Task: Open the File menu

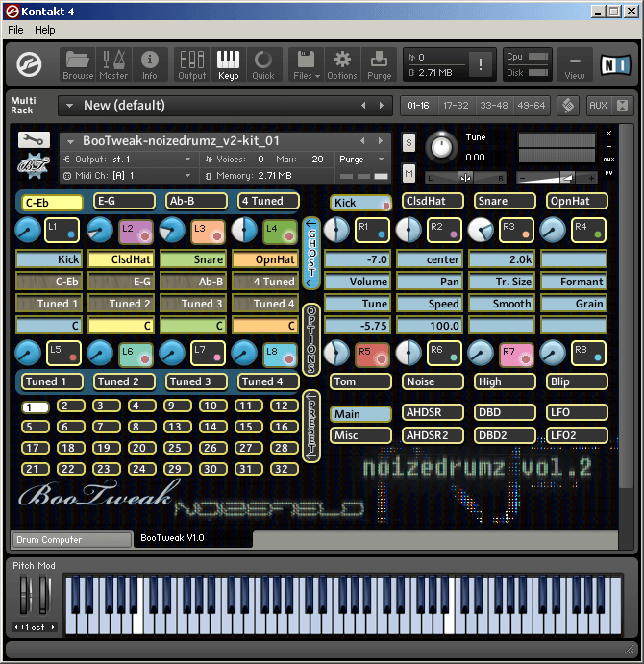Action: pyautogui.click(x=16, y=30)
